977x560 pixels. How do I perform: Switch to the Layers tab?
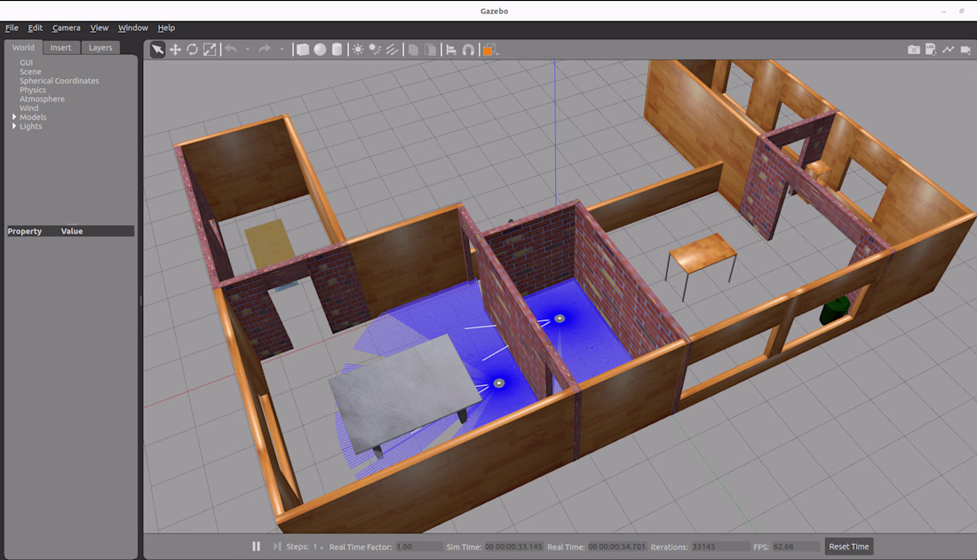point(100,47)
